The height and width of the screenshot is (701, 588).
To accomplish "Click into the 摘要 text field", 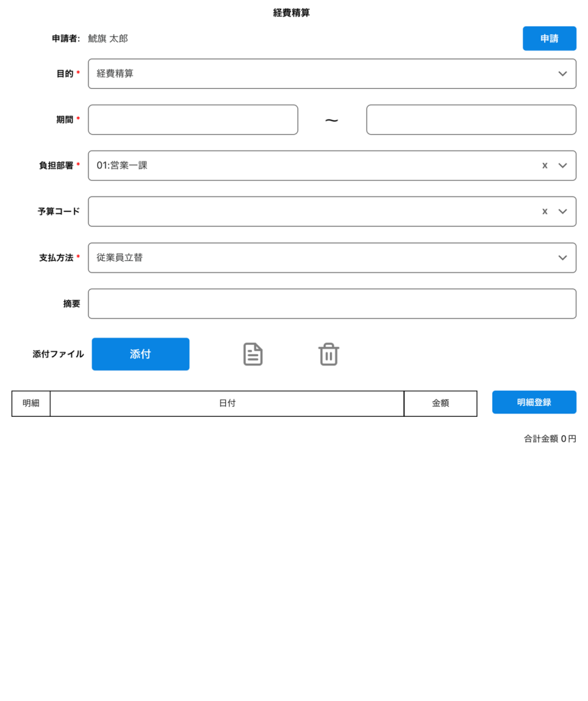I will pyautogui.click(x=332, y=304).
